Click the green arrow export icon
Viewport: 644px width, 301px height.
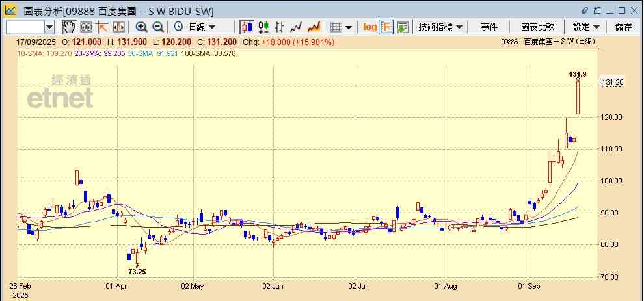click(403, 27)
